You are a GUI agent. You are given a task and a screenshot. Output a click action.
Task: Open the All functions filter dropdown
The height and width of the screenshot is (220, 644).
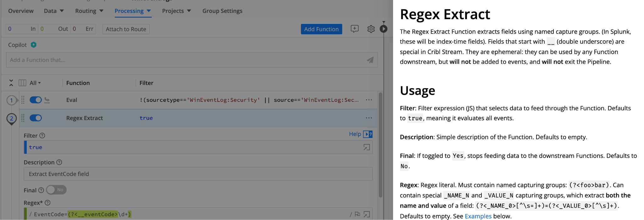[35, 83]
